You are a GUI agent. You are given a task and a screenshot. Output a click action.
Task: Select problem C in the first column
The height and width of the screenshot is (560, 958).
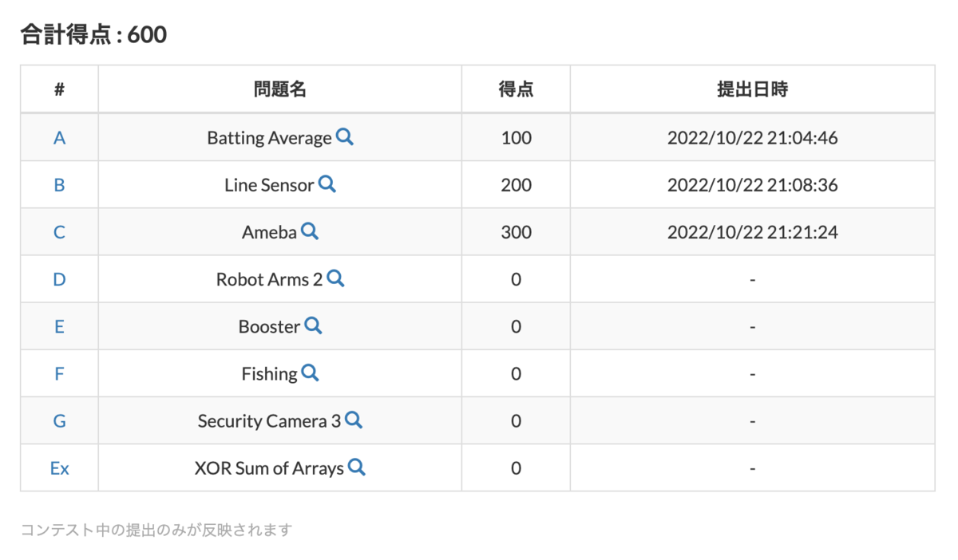click(59, 232)
